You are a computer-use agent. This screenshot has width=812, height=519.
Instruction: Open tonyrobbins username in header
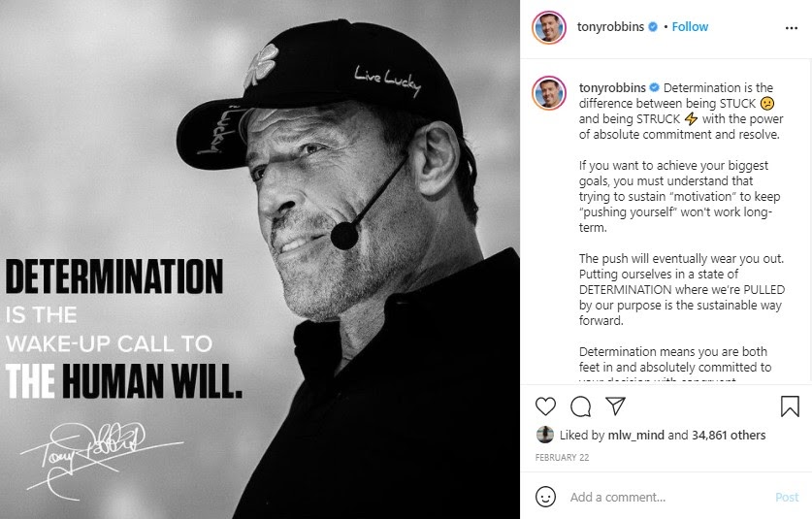(605, 27)
